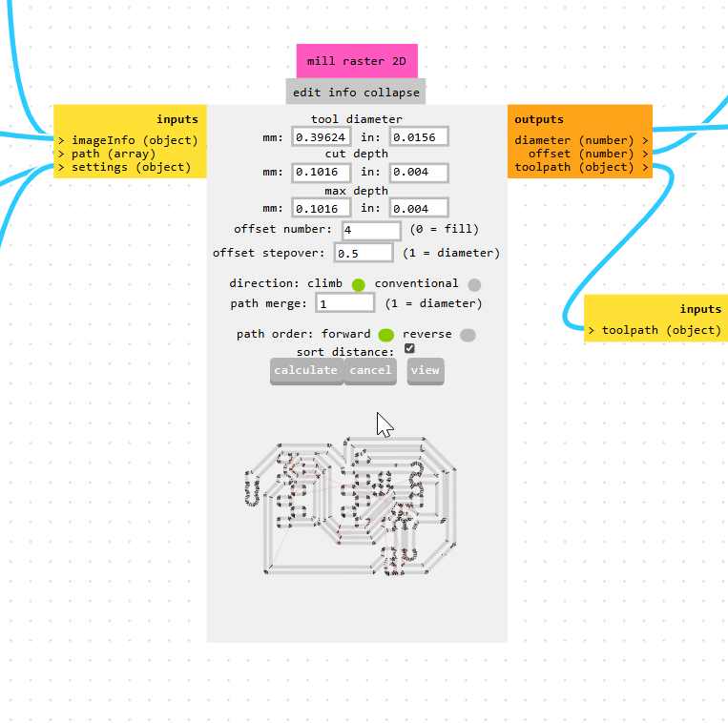
Task: Click the tool diameter mm field
Action: [x=321, y=137]
